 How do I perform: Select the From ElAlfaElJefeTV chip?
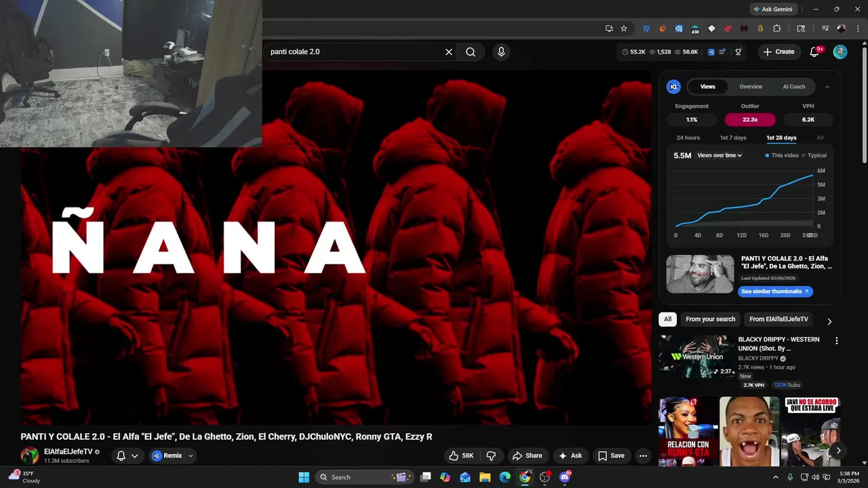[778, 319]
